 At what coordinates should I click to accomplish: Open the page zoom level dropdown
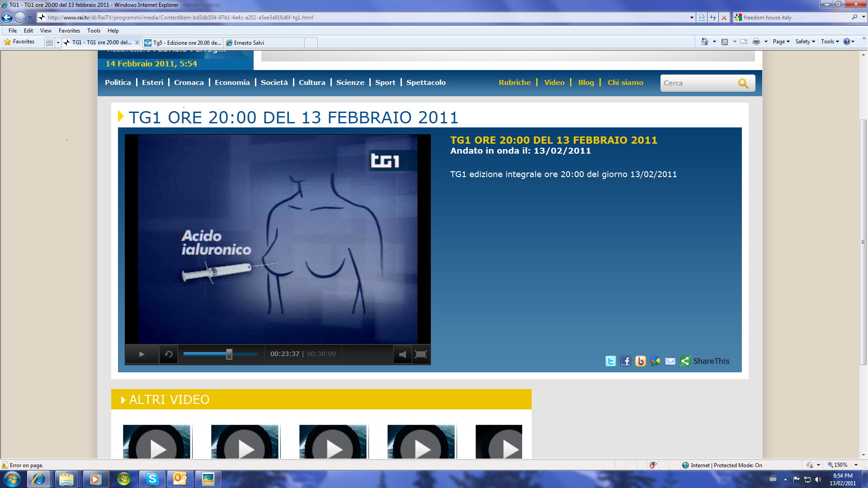pos(856,465)
